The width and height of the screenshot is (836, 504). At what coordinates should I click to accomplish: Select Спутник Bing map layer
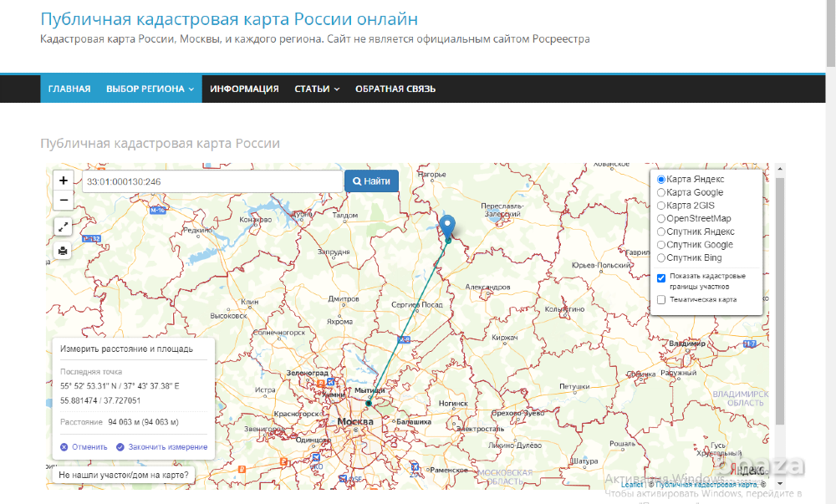point(661,258)
